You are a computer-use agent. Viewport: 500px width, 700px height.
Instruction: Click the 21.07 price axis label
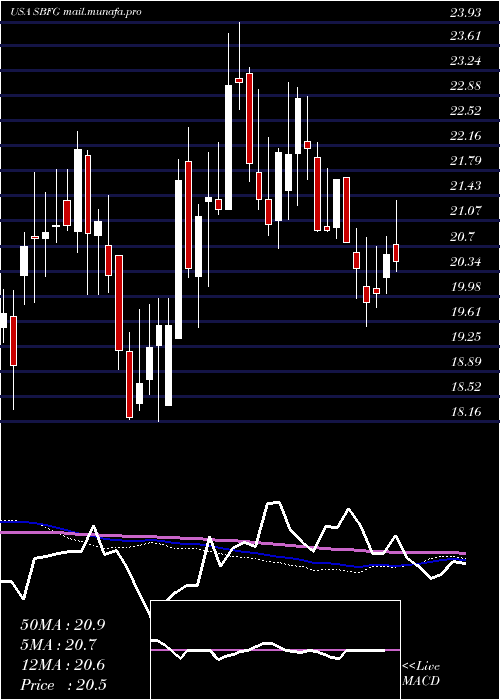pos(466,211)
